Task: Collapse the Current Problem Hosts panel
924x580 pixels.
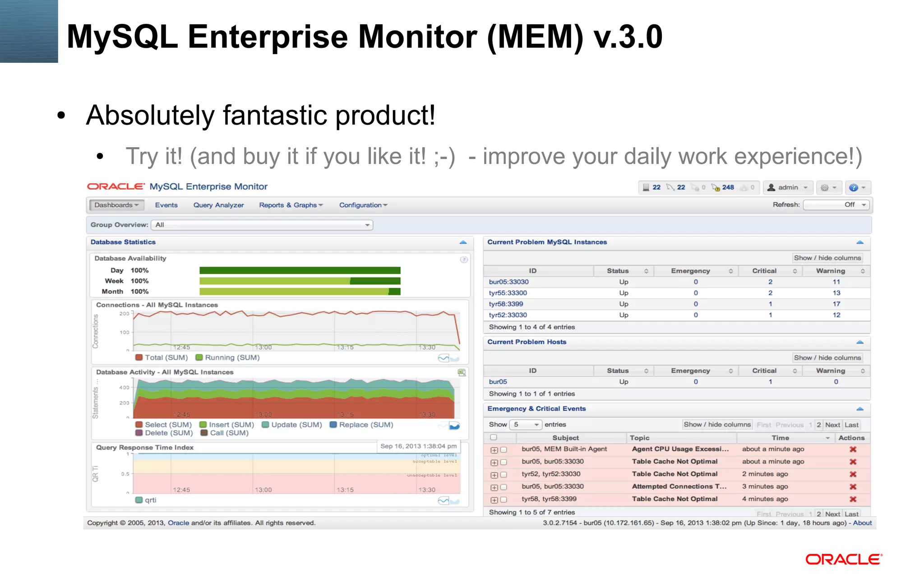Action: 860,342
